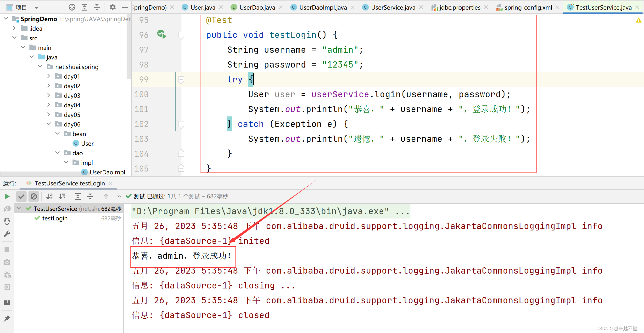Expand the .idea folder
This screenshot has height=333, width=644.
[x=14, y=28]
